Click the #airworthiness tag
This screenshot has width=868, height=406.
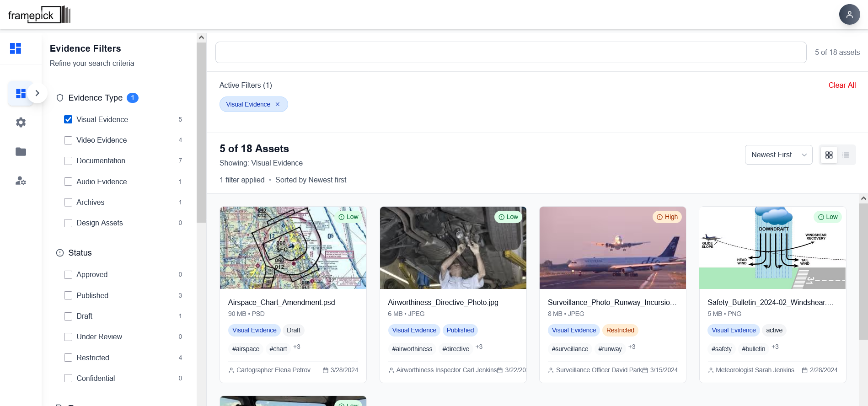tap(412, 349)
